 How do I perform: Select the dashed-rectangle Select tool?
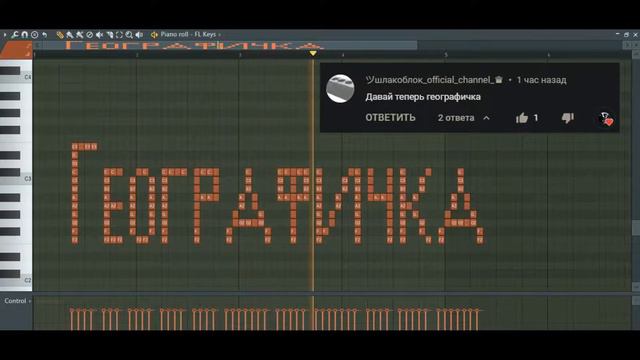[x=119, y=35]
